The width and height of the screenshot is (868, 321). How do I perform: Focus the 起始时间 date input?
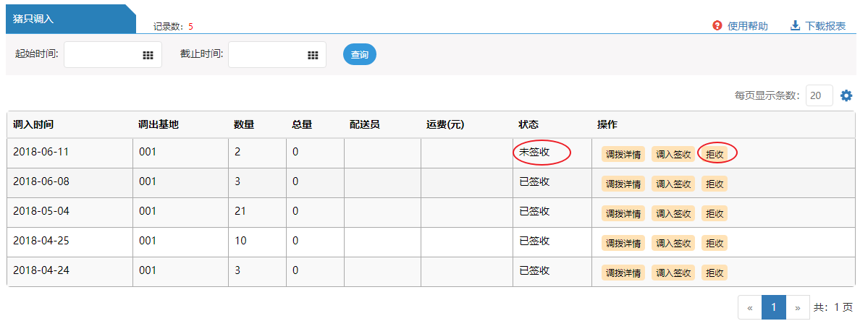pyautogui.click(x=103, y=55)
